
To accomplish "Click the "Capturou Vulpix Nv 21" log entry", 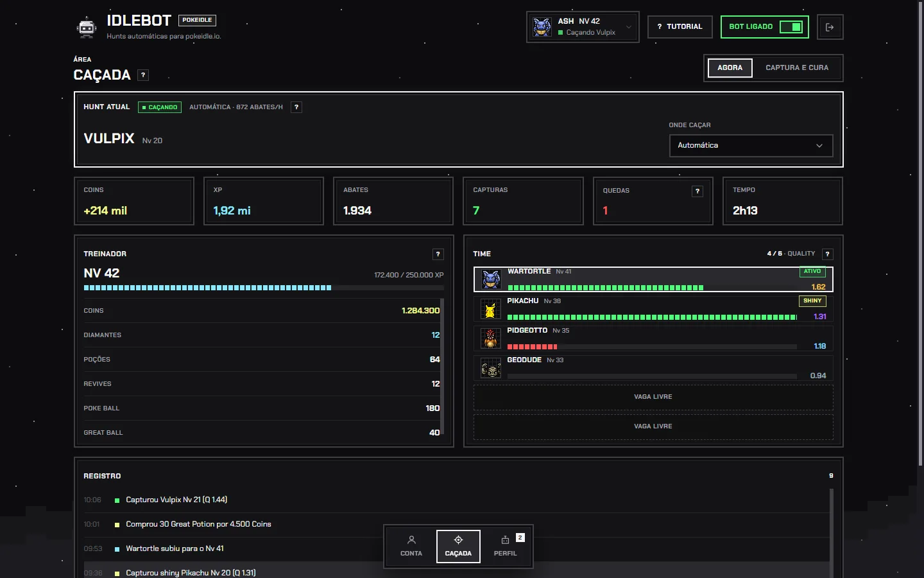I will click(456, 500).
